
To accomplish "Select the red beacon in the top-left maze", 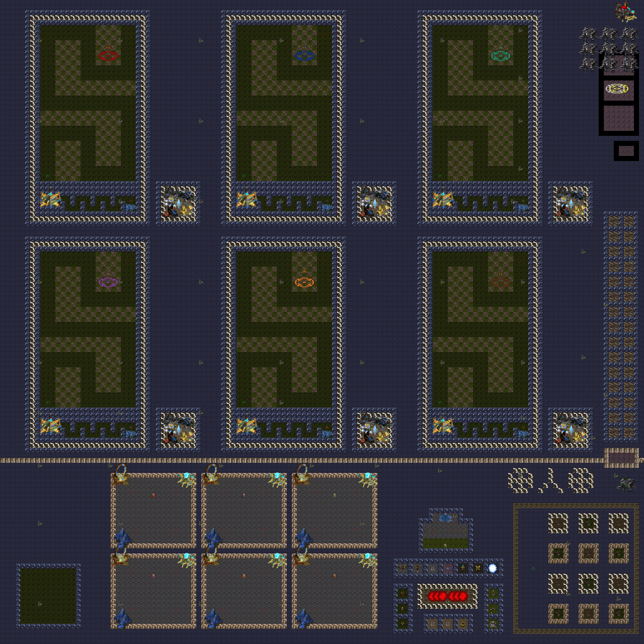I will click(x=108, y=55).
